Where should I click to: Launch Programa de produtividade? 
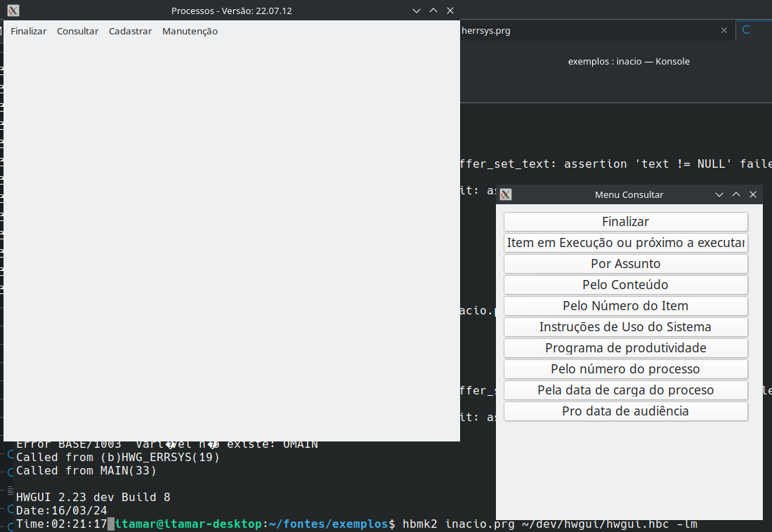pyautogui.click(x=625, y=348)
